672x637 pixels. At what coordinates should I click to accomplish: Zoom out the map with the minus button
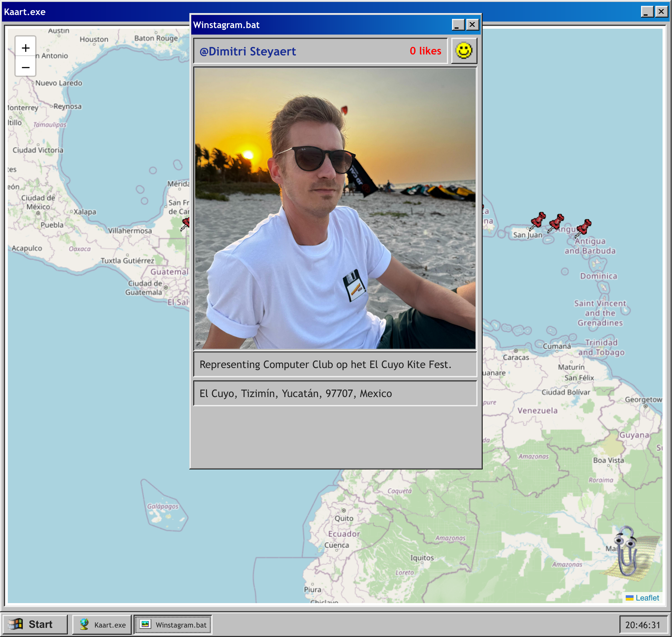click(x=25, y=67)
